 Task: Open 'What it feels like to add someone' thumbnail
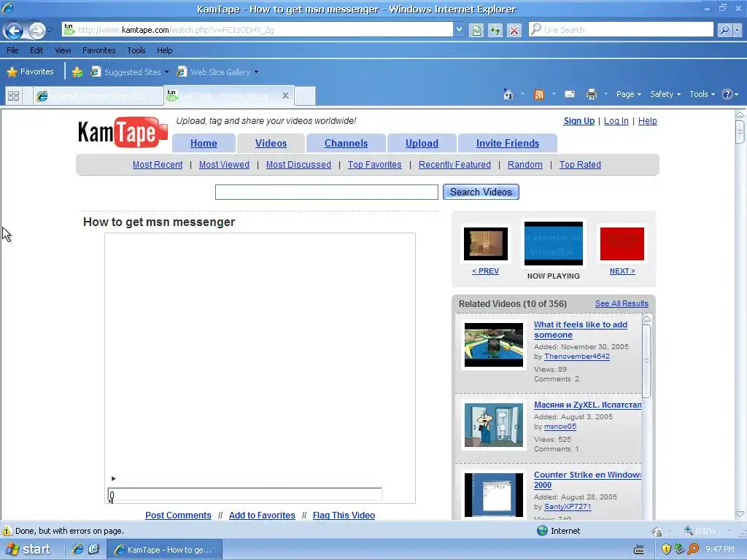494,345
